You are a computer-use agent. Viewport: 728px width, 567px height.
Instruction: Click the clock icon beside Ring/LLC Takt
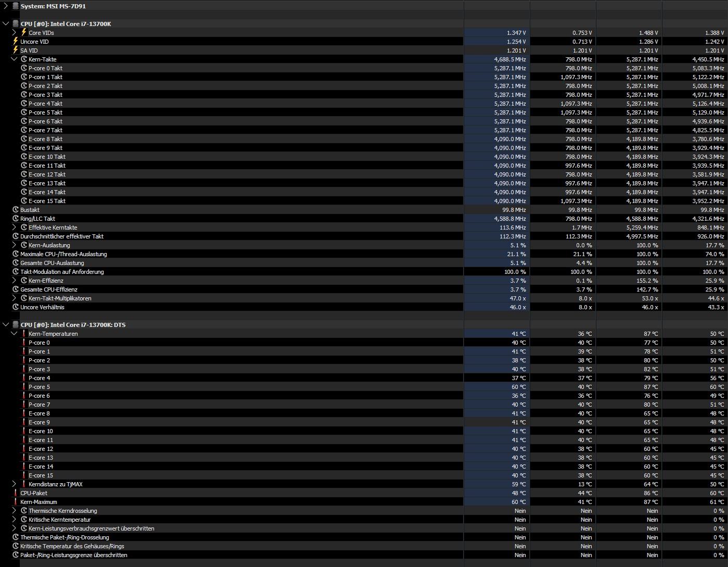tap(16, 219)
